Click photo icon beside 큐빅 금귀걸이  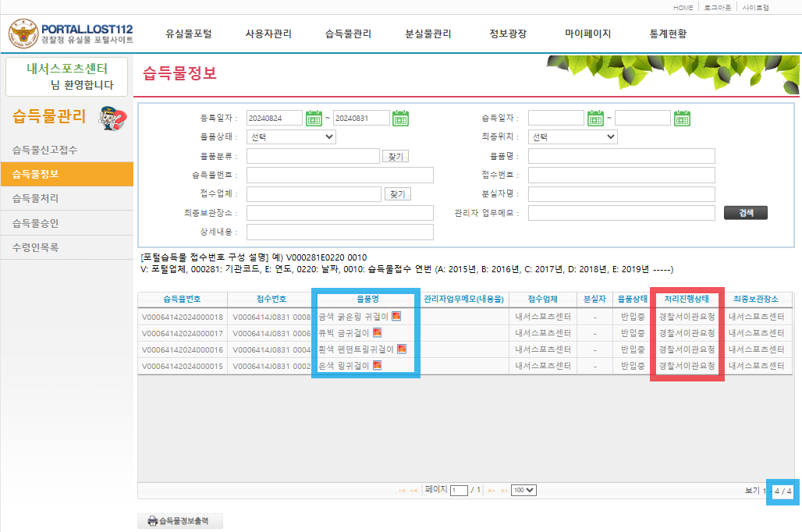coord(377,333)
